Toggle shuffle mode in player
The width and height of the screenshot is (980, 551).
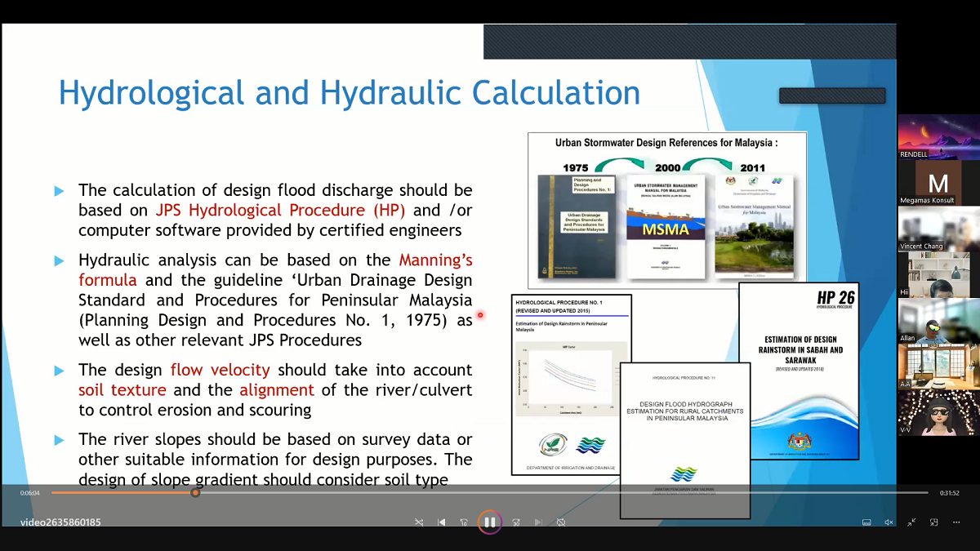coord(419,522)
